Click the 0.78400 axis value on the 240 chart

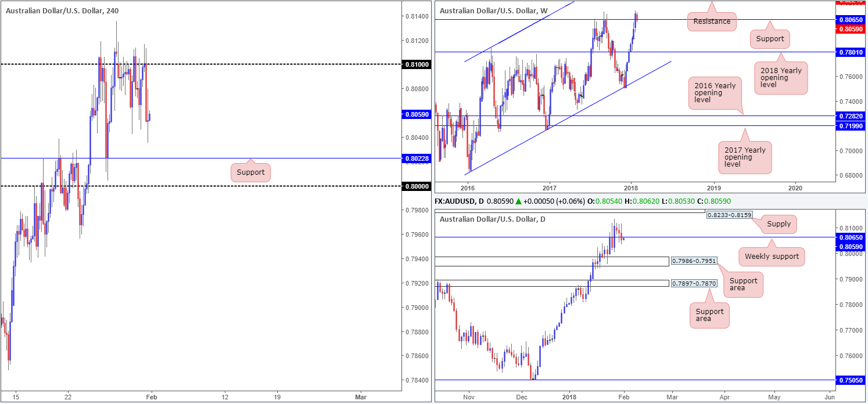coord(418,380)
